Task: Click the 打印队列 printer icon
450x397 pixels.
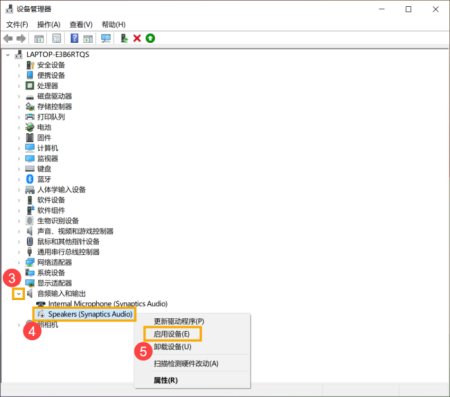Action: pos(30,117)
